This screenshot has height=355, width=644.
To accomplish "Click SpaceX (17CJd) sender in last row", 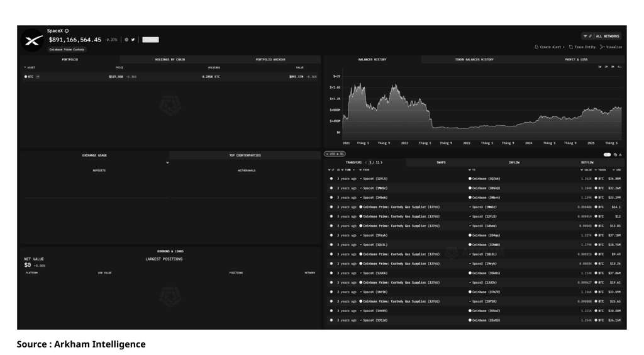I will tap(375, 320).
